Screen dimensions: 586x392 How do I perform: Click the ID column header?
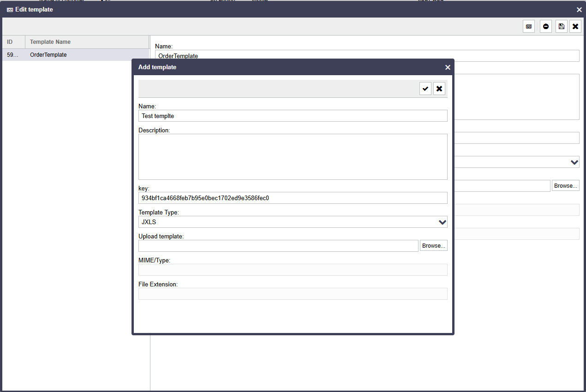point(13,42)
